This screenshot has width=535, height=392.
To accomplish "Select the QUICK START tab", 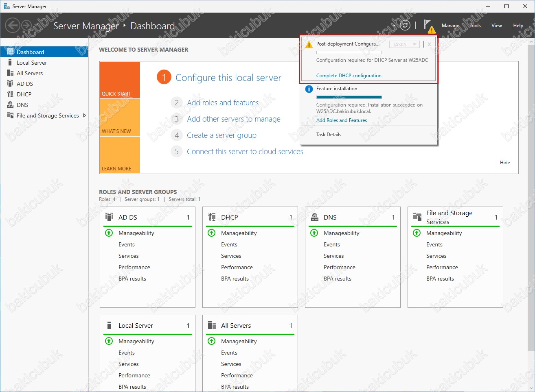I will point(120,80).
